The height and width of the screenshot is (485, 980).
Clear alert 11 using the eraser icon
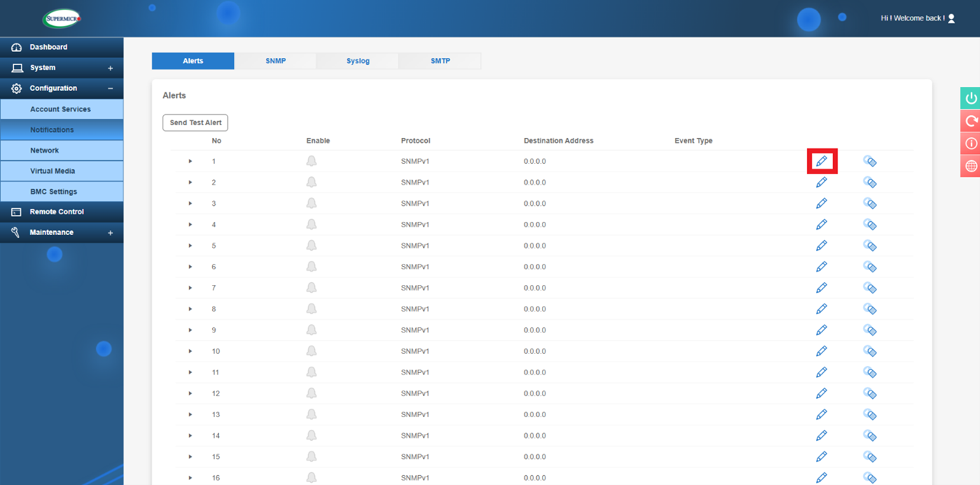click(x=870, y=372)
